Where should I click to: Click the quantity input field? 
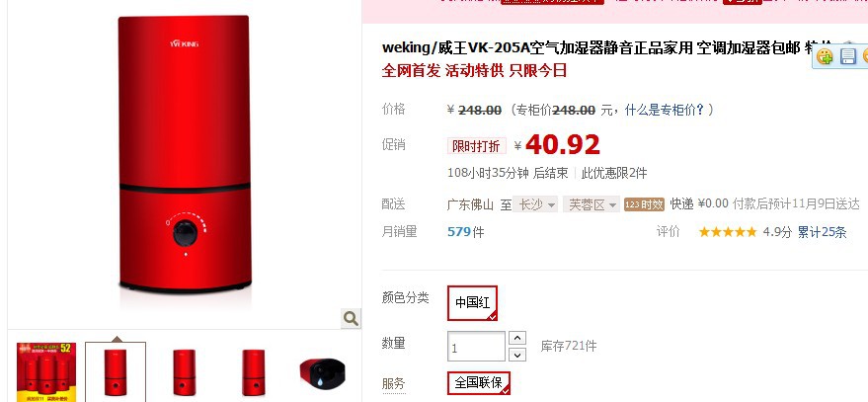pos(476,347)
